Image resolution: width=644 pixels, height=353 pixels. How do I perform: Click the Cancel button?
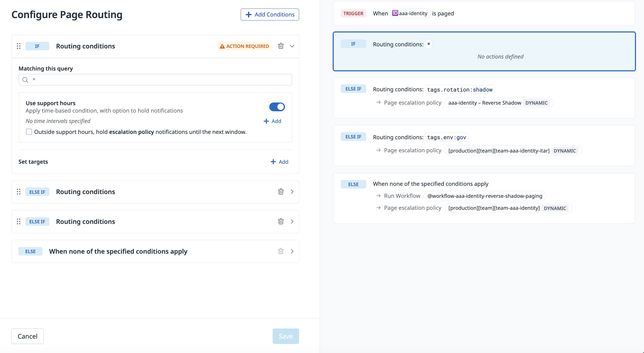pos(27,336)
